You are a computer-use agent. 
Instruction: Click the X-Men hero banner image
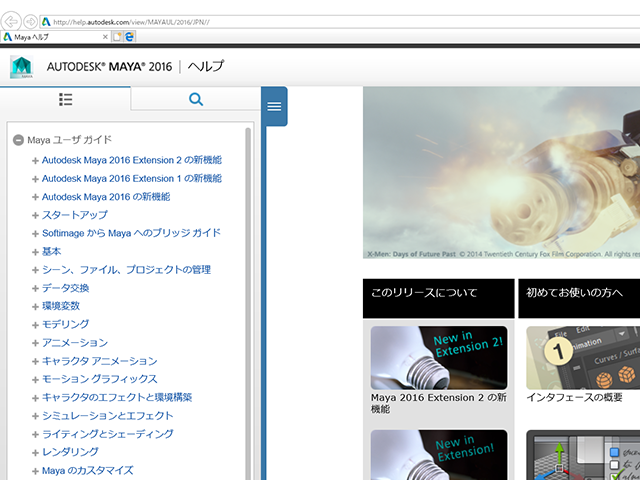pyautogui.click(x=501, y=173)
